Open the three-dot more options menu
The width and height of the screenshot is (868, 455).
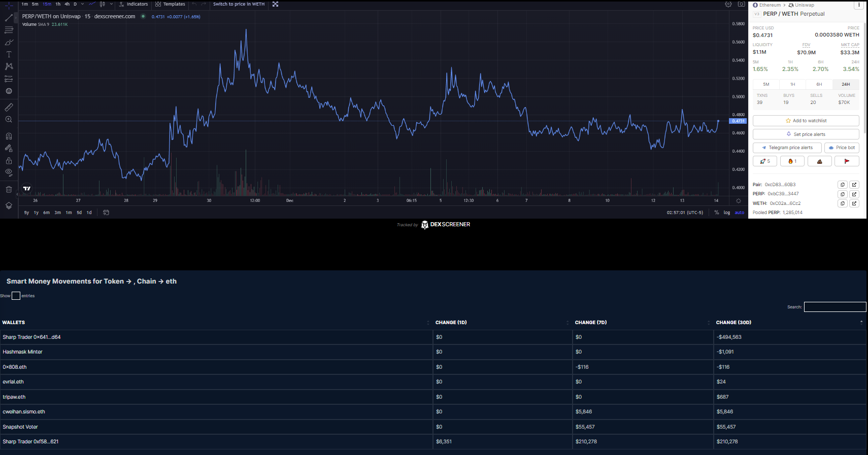(859, 5)
